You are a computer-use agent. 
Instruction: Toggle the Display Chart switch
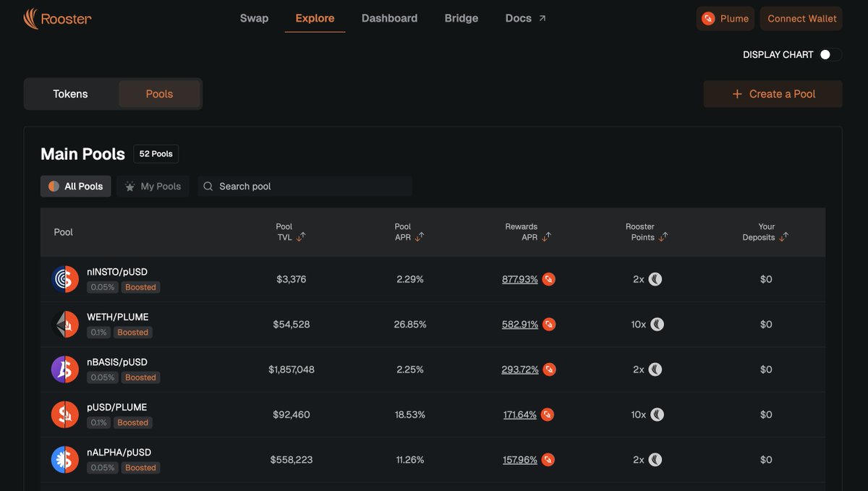(x=830, y=55)
